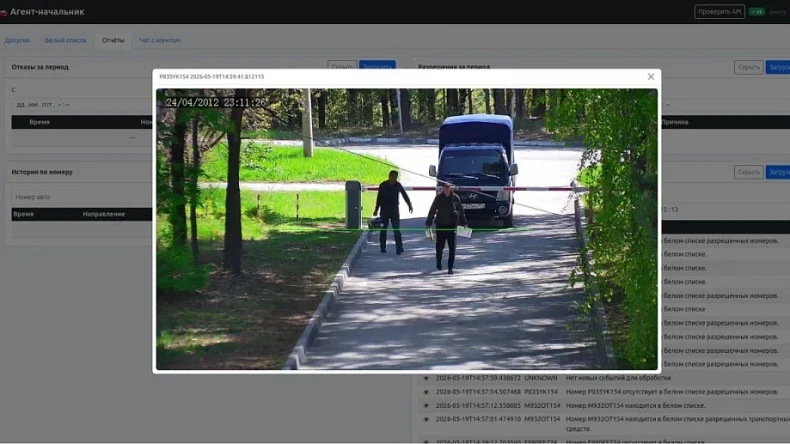The image size is (790, 444).
Task: Select the Отчёты tab
Action: 113,40
